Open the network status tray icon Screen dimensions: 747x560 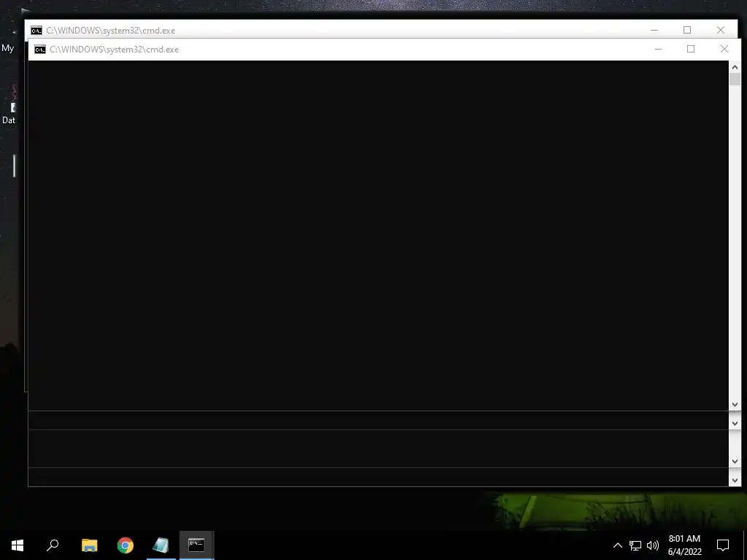pyautogui.click(x=635, y=545)
